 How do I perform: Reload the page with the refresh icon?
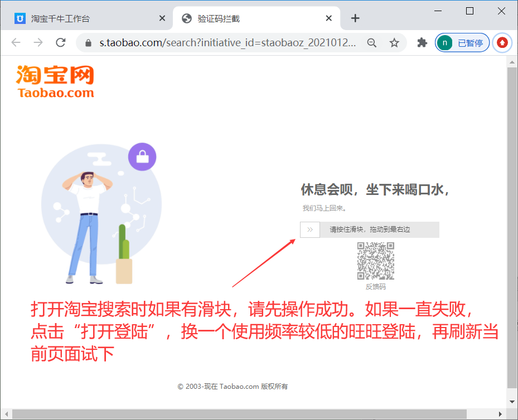click(61, 43)
